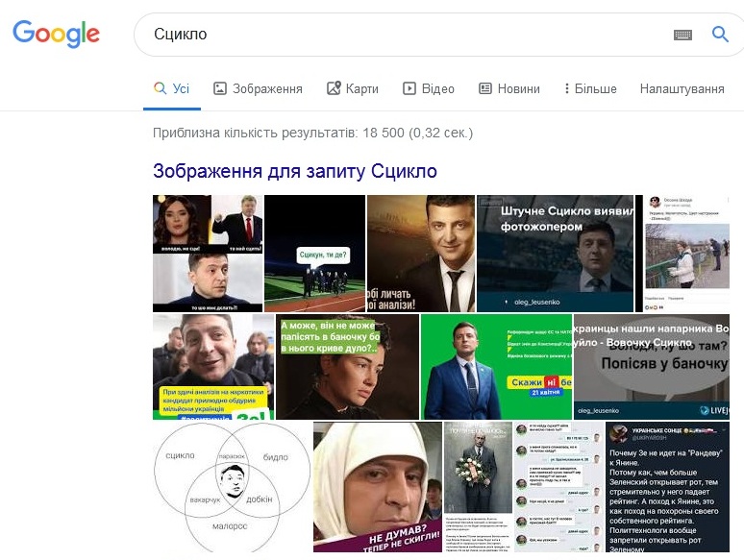The width and height of the screenshot is (744, 560).
Task: Switch to the Зображення tab
Action: pyautogui.click(x=258, y=88)
